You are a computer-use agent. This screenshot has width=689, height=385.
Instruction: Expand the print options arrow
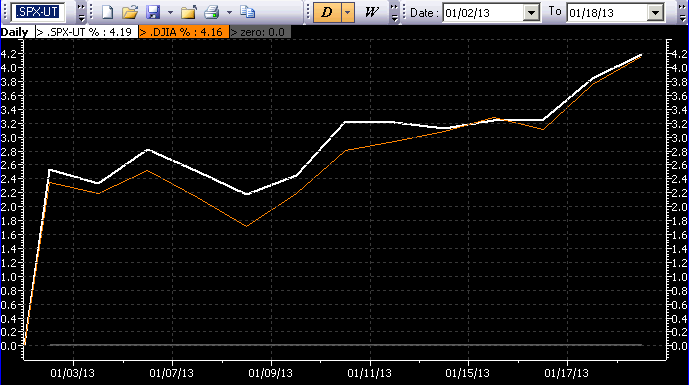click(229, 12)
